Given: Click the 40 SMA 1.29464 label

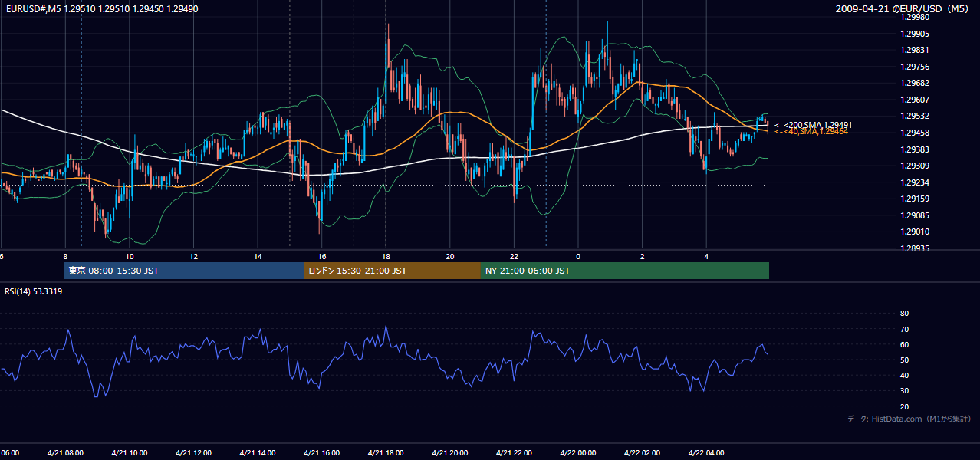Looking at the screenshot, I should pyautogui.click(x=811, y=132).
